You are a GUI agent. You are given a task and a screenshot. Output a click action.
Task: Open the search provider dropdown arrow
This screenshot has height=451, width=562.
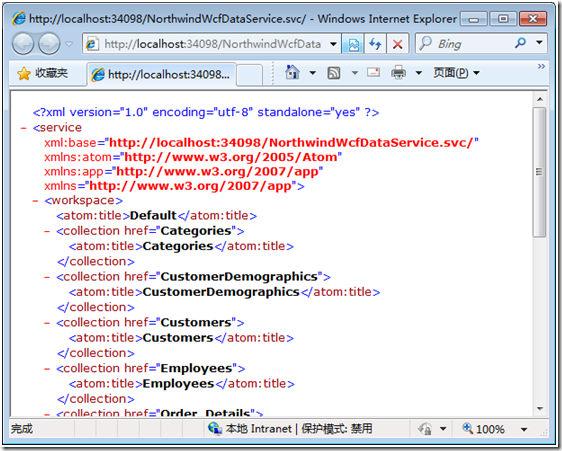pyautogui.click(x=539, y=43)
